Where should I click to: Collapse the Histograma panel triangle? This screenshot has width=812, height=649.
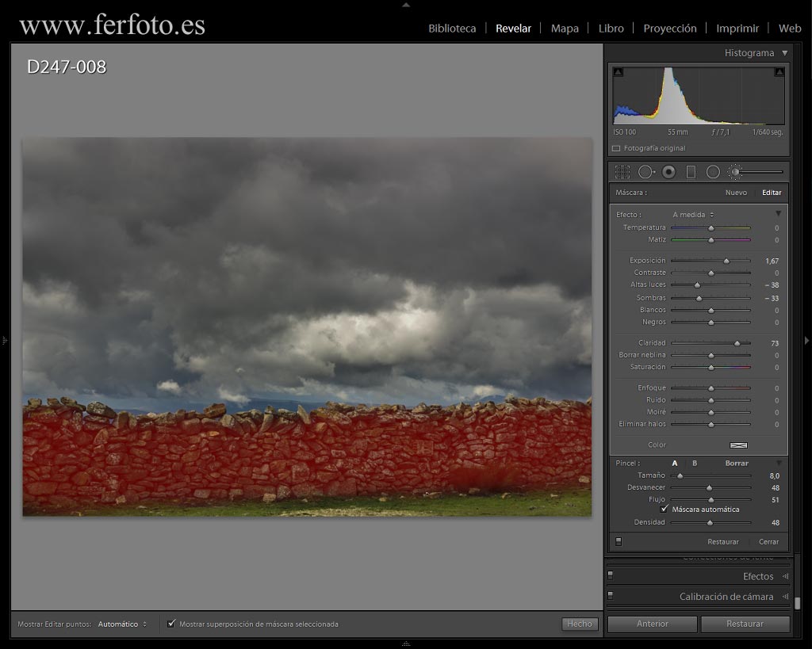click(x=784, y=53)
